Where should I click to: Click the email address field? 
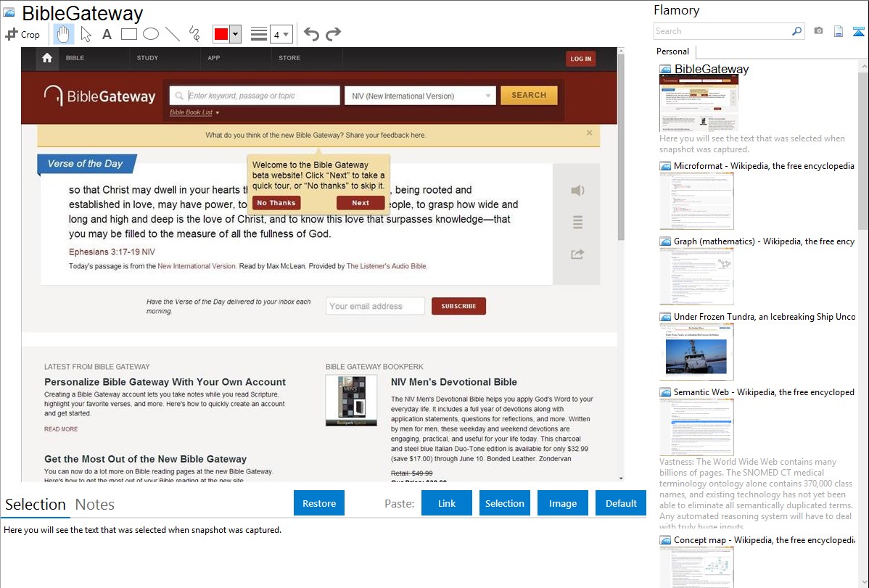(x=375, y=306)
